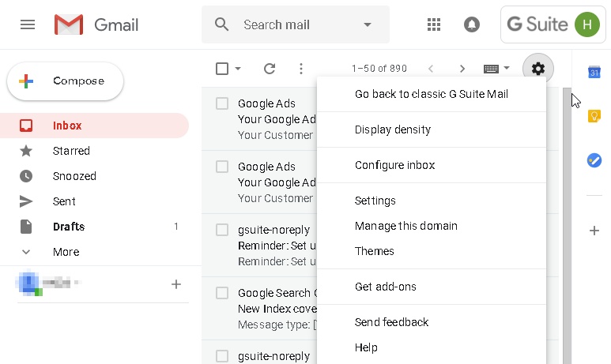Click the keyboard input tools icon
This screenshot has width=611, height=364.
[x=491, y=69]
